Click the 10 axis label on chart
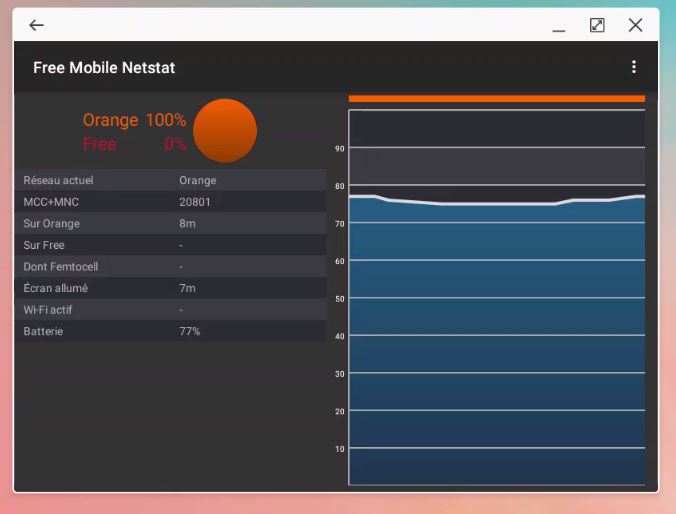Viewport: 676px width, 514px height. [340, 449]
